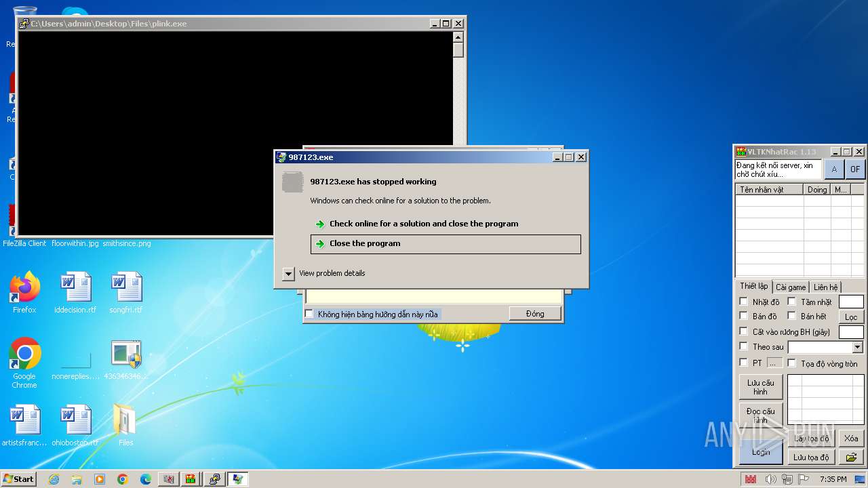Toggle the Bán hết checkbox
The height and width of the screenshot is (488, 868).
pos(791,316)
